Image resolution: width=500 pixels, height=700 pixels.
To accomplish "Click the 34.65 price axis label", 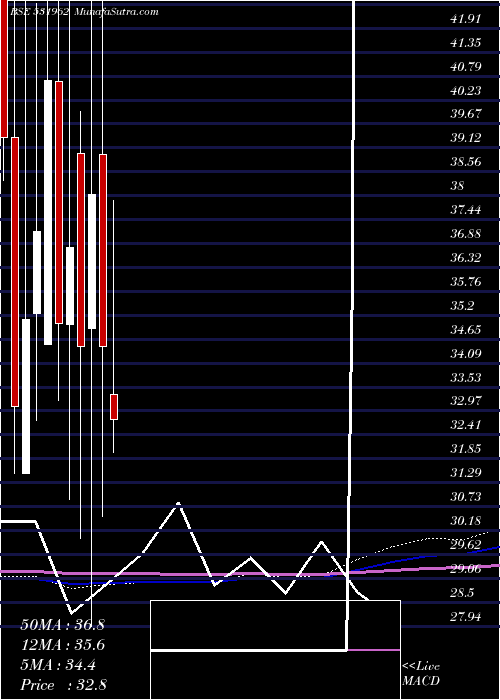I will (466, 330).
